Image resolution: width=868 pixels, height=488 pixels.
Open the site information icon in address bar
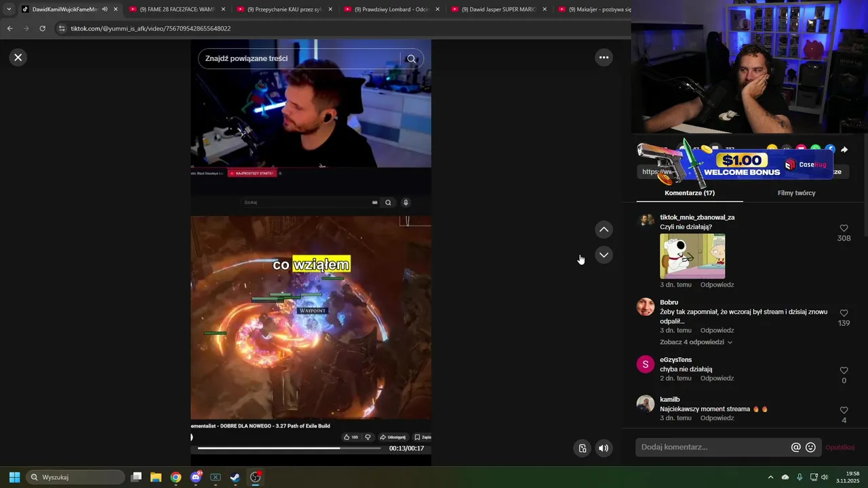click(62, 28)
